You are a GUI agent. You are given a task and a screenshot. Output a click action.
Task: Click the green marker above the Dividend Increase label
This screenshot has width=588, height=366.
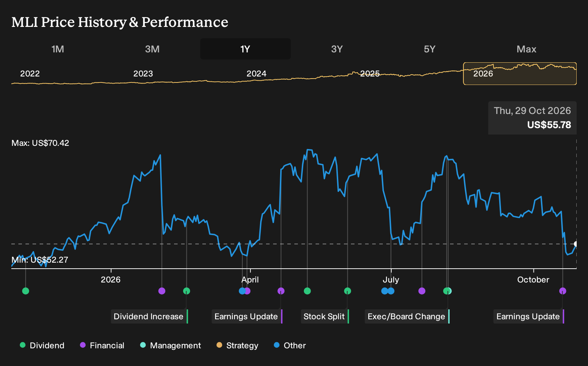click(x=186, y=291)
